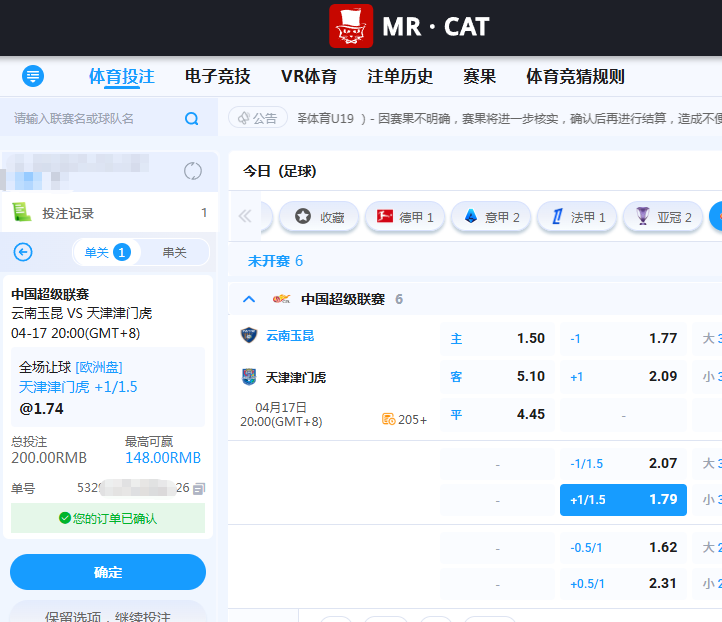Image resolution: width=722 pixels, height=622 pixels.
Task: Click the 148.00RMB max win amount
Action: 163,458
